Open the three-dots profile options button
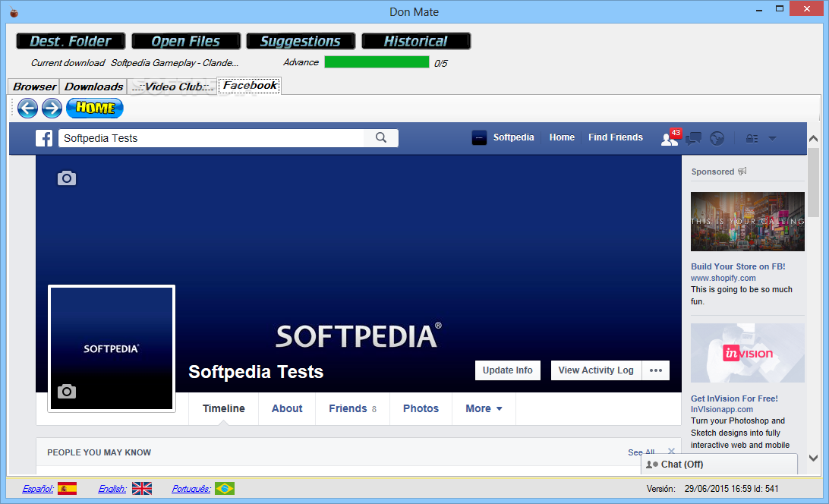Image resolution: width=829 pixels, height=504 pixels. pos(656,370)
